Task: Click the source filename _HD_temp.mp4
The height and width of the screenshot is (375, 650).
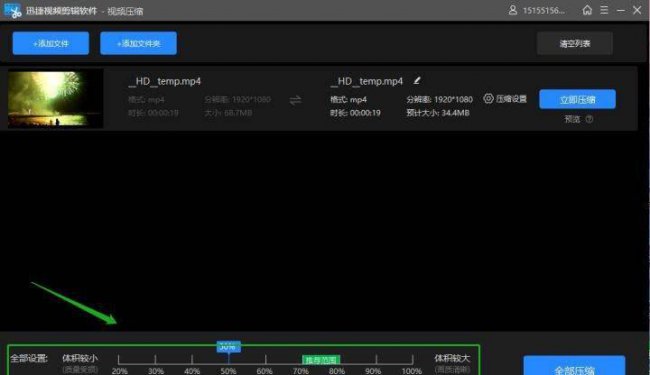Action: [x=165, y=81]
